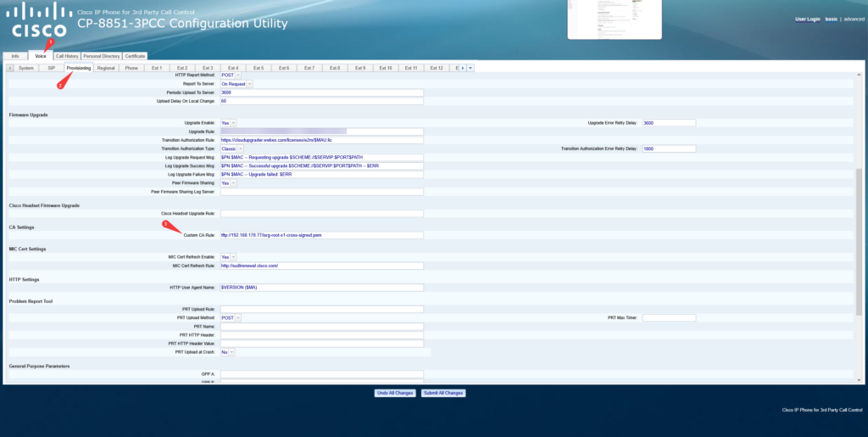The width and height of the screenshot is (868, 437).
Task: Click the User Login link
Action: click(x=808, y=19)
